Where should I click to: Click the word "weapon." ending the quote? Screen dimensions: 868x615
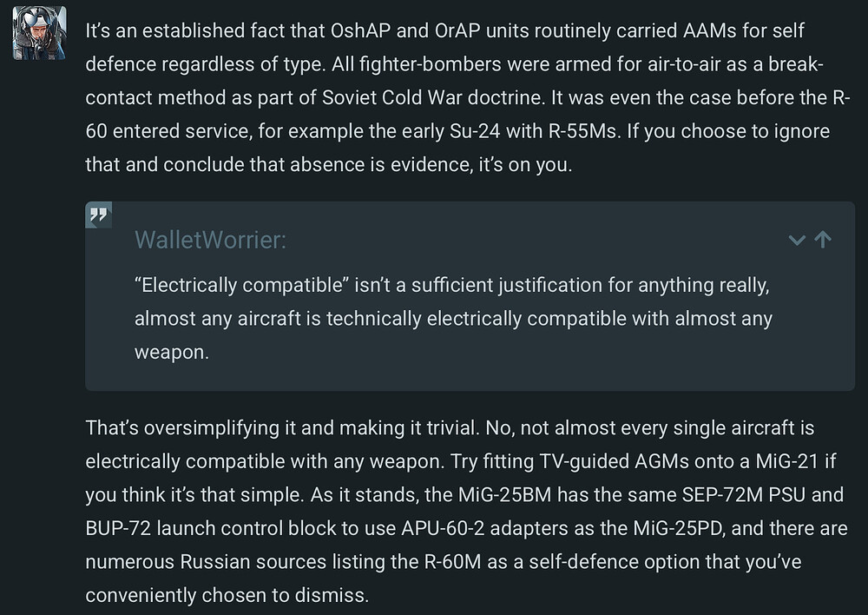pyautogui.click(x=172, y=353)
